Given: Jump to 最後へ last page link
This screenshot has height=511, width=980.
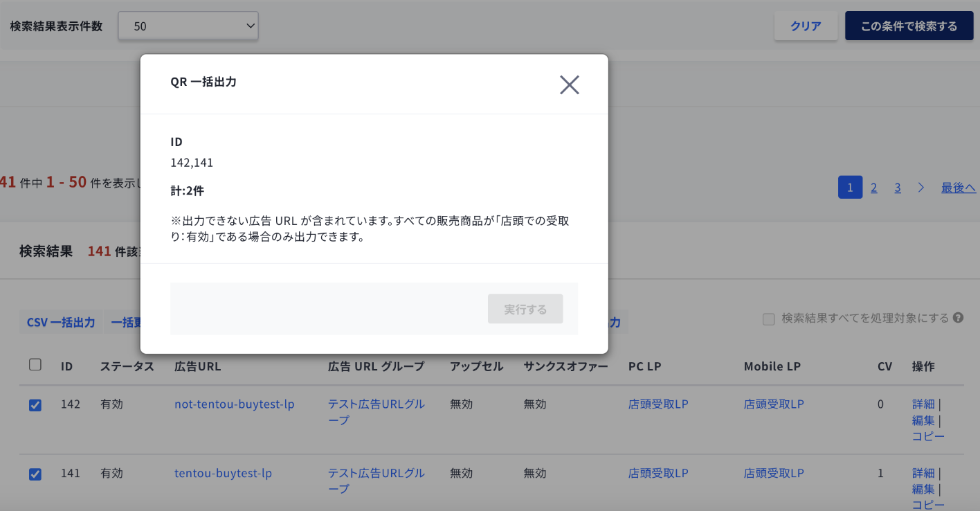Looking at the screenshot, I should [x=959, y=188].
